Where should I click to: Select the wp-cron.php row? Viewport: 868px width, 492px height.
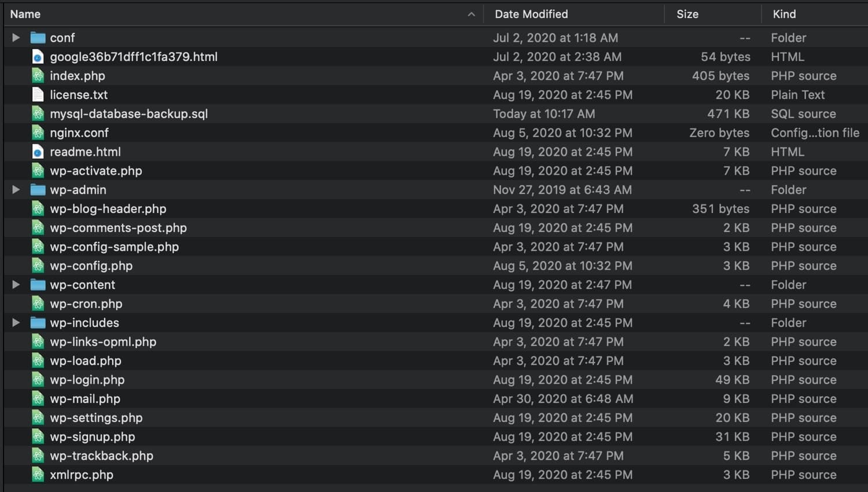click(x=86, y=303)
